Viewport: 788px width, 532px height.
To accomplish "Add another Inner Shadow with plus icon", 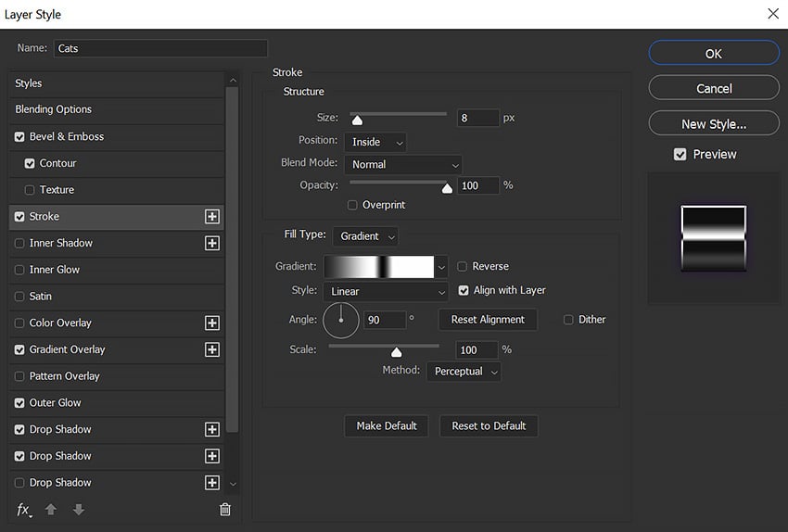I will click(212, 243).
